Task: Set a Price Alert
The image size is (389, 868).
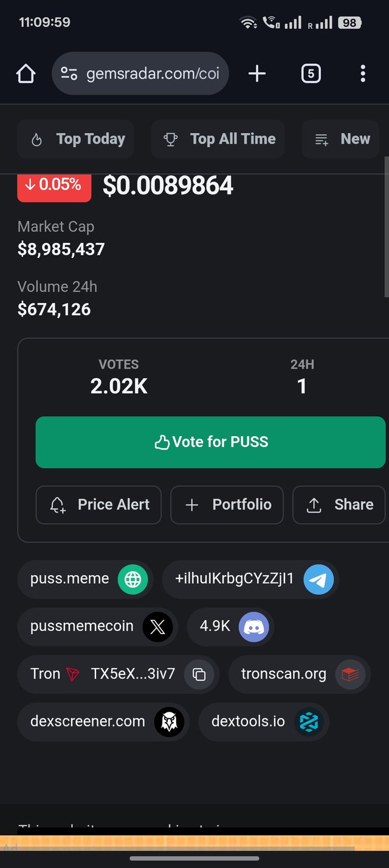Action: [98, 505]
